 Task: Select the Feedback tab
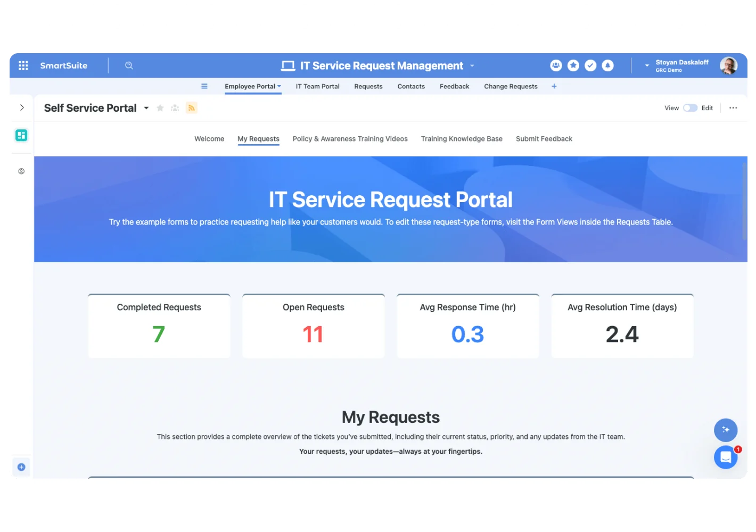pos(454,86)
